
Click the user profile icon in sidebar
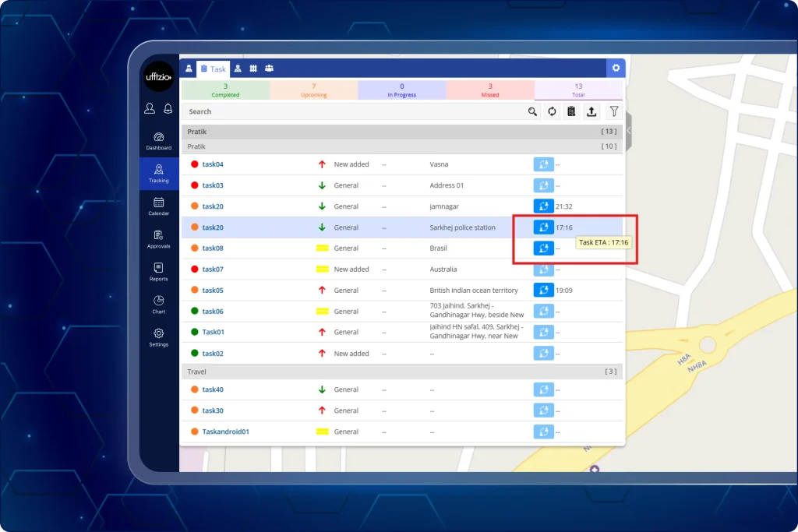click(x=150, y=108)
